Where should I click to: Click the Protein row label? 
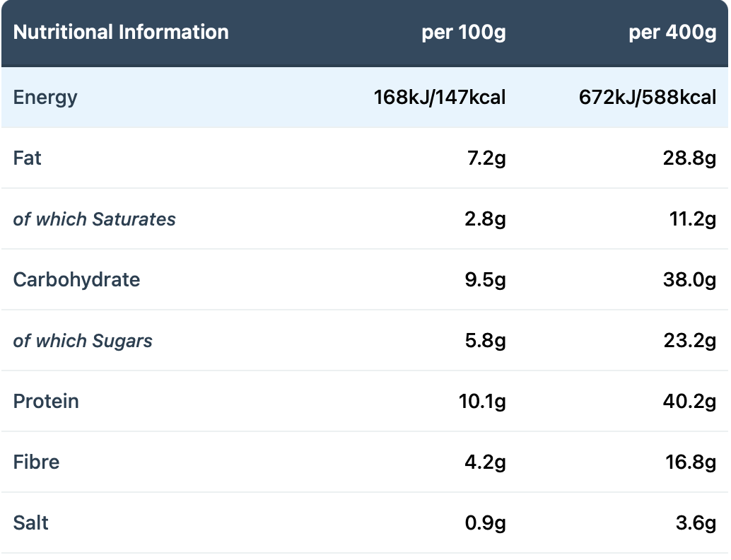pos(46,402)
